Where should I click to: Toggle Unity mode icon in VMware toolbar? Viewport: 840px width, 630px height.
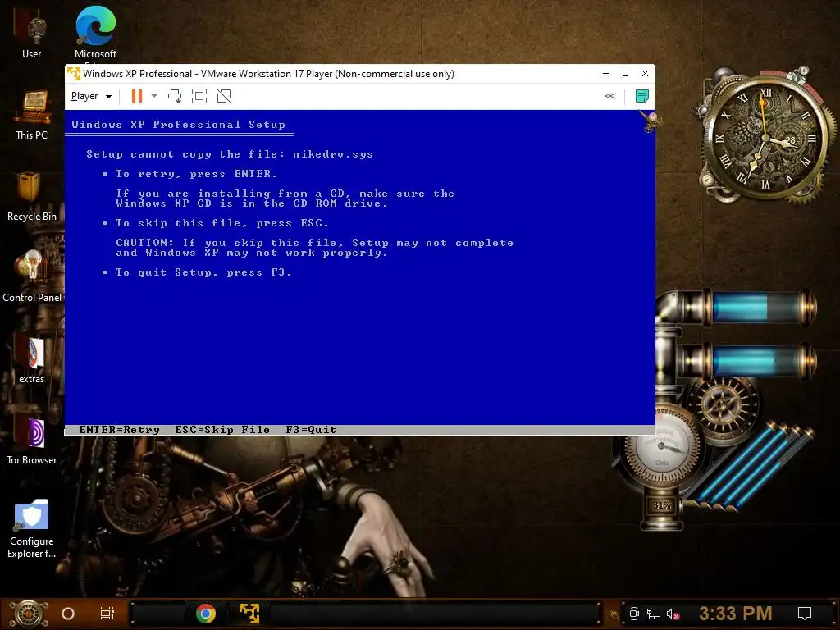pyautogui.click(x=224, y=96)
